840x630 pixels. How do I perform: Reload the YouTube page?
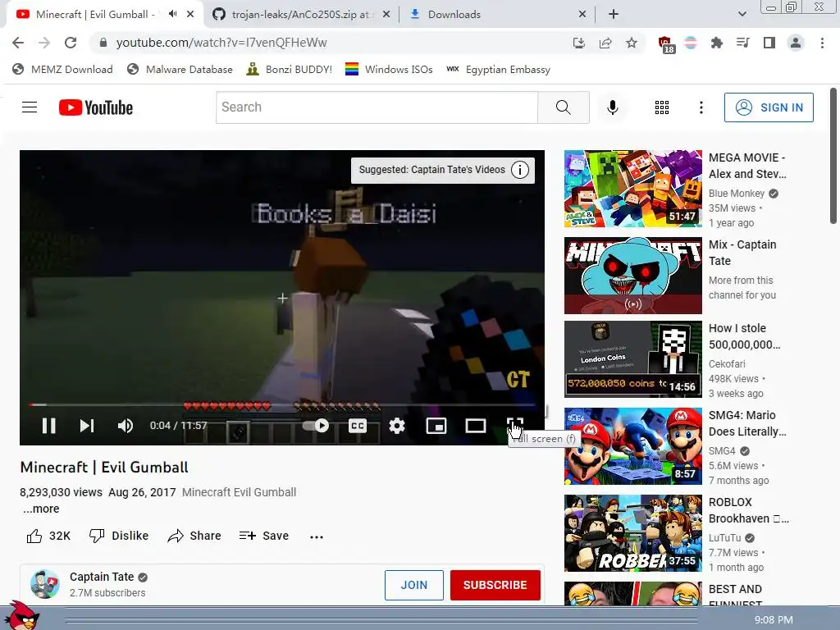[x=71, y=43]
